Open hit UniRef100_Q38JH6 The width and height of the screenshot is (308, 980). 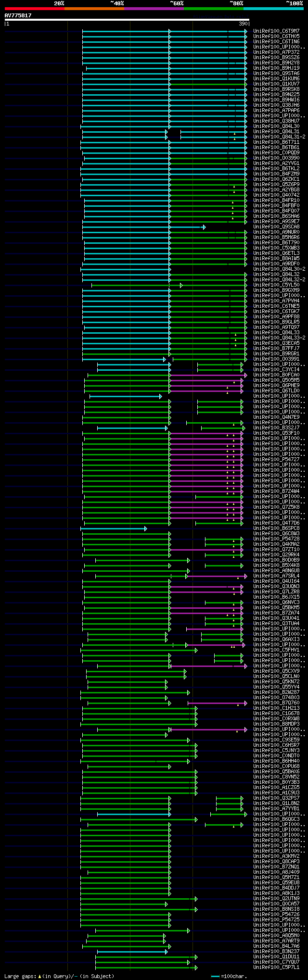pyautogui.click(x=276, y=105)
